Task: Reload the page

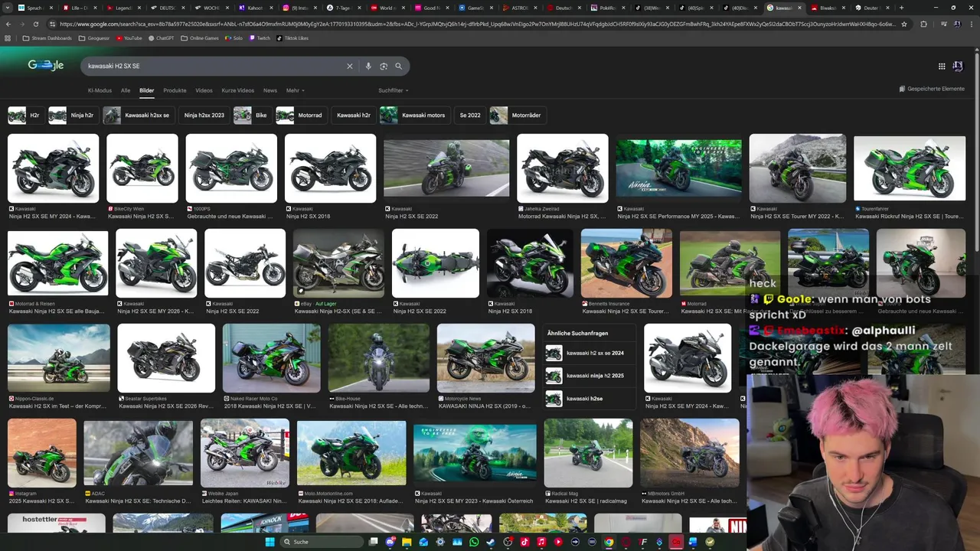Action: tap(35, 24)
